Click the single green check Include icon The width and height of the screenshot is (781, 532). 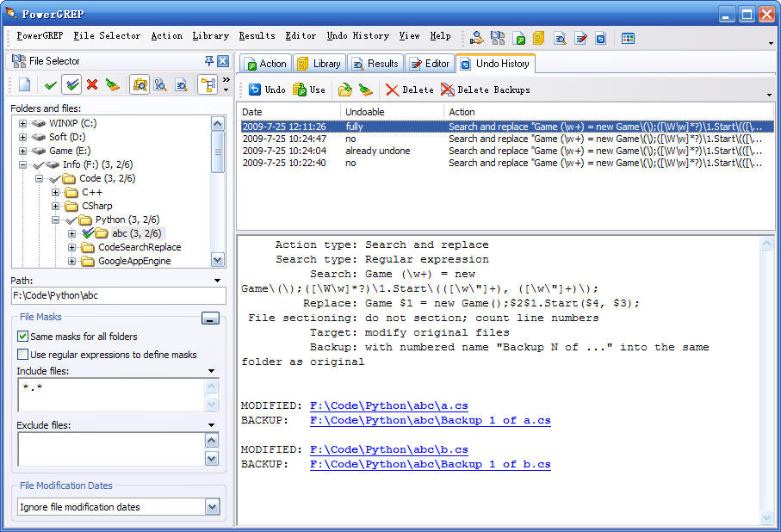coord(50,85)
